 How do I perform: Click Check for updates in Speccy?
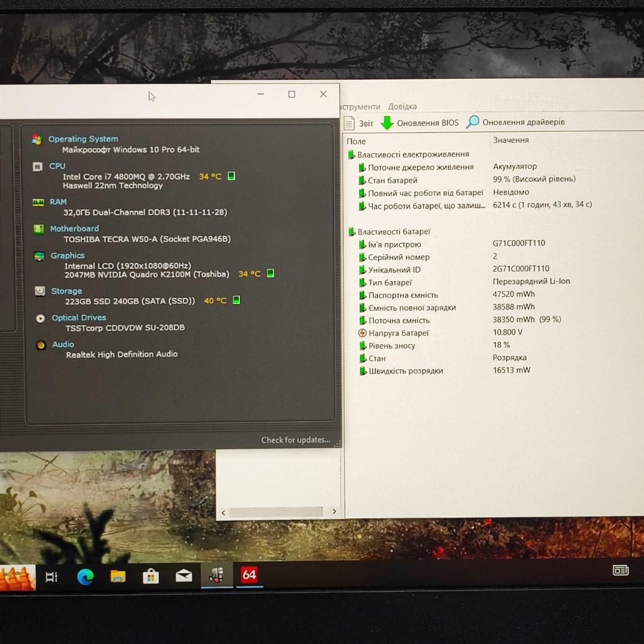(x=296, y=440)
